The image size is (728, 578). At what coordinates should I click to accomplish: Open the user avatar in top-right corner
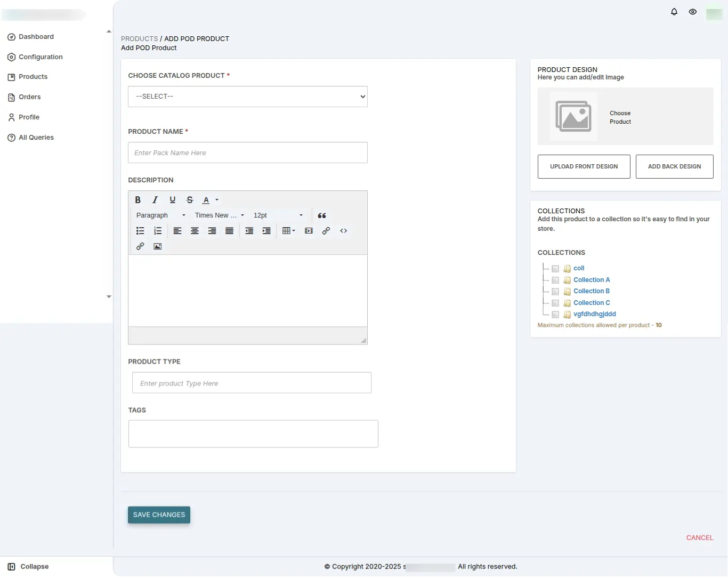tap(714, 13)
